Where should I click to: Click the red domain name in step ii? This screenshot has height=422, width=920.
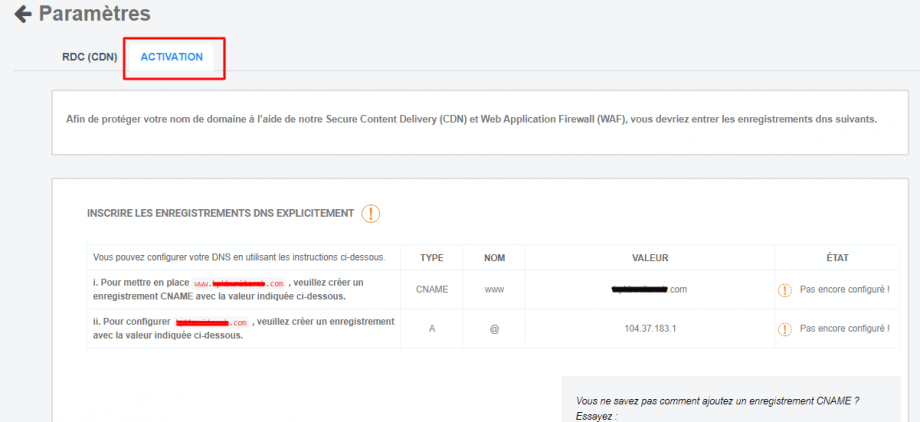tap(211, 322)
